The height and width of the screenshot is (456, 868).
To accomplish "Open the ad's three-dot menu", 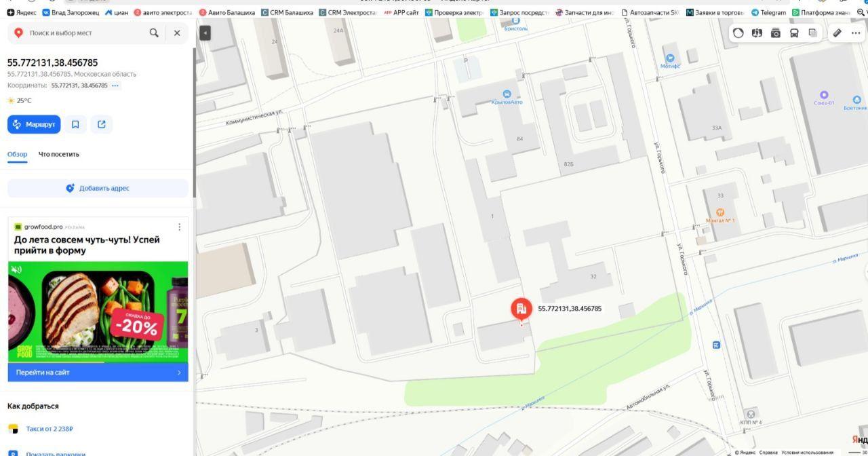I will (180, 227).
